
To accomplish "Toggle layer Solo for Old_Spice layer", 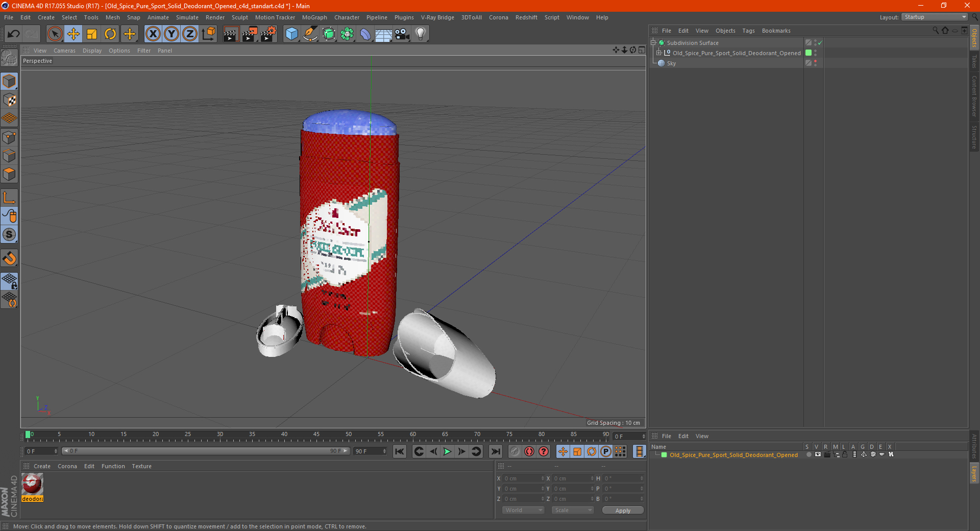I will pyautogui.click(x=808, y=454).
